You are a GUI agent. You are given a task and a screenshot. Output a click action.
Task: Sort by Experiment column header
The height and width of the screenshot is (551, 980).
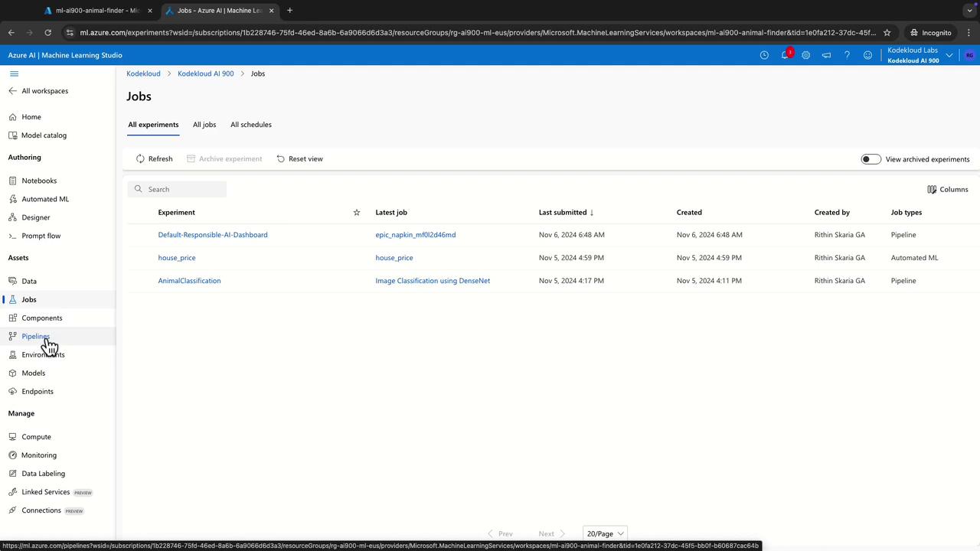177,213
